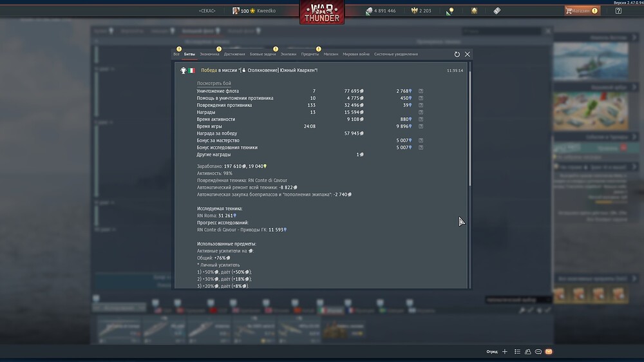Click the Italian flag icon
The height and width of the screenshot is (362, 644).
coord(191,71)
